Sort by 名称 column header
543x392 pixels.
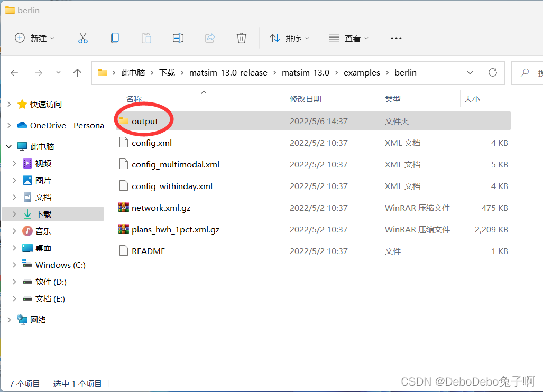[134, 99]
